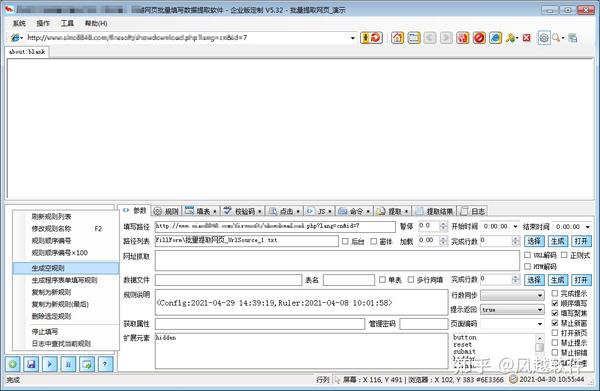Viewport: 600px width, 391px height.
Task: Toggle the 多行间填 checkbox
Action: click(411, 280)
